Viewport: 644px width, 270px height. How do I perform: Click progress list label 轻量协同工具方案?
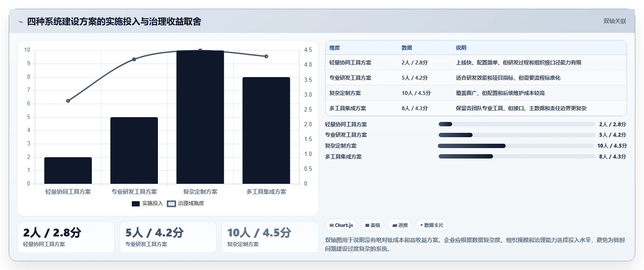point(346,124)
